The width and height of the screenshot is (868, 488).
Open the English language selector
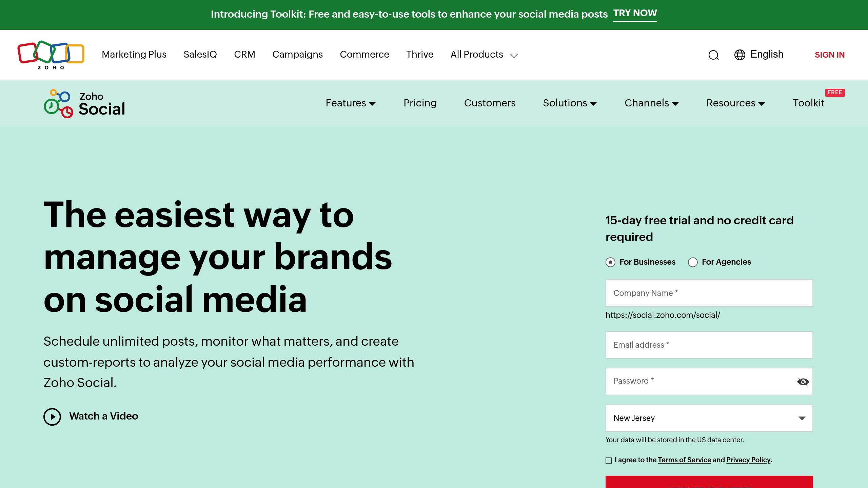tap(767, 54)
